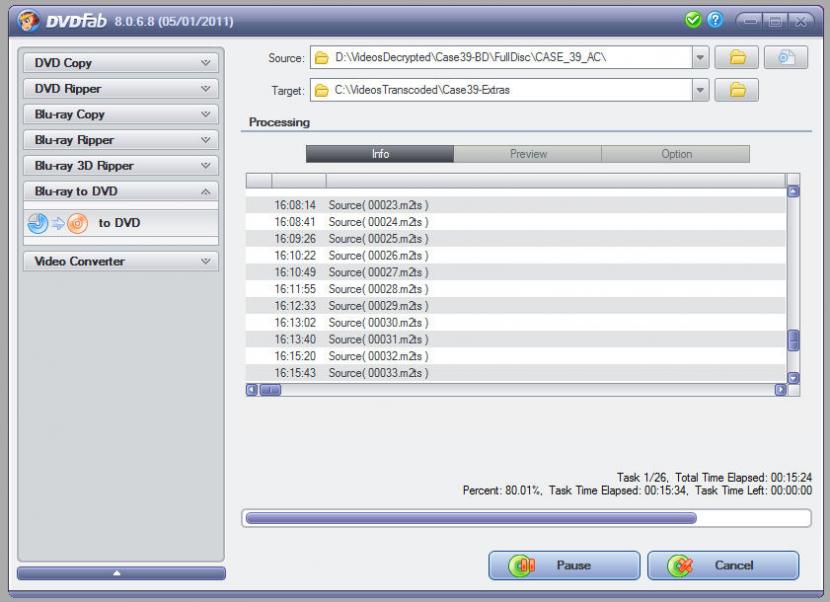
Task: Switch to the Option tab
Action: pyautogui.click(x=676, y=154)
